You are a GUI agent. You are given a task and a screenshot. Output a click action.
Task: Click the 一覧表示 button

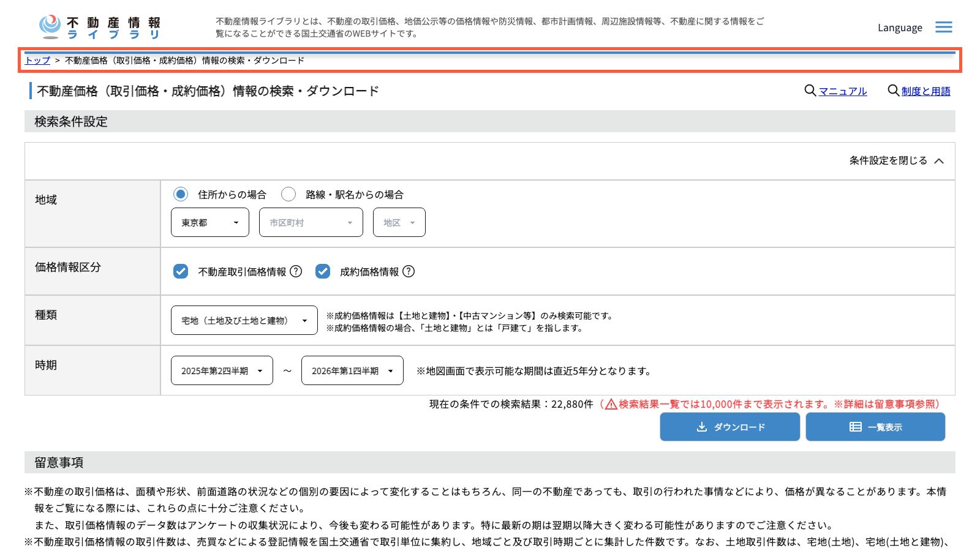(x=875, y=427)
